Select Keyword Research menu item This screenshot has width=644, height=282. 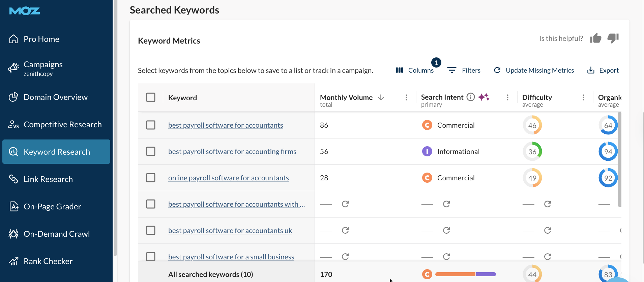coord(56,152)
